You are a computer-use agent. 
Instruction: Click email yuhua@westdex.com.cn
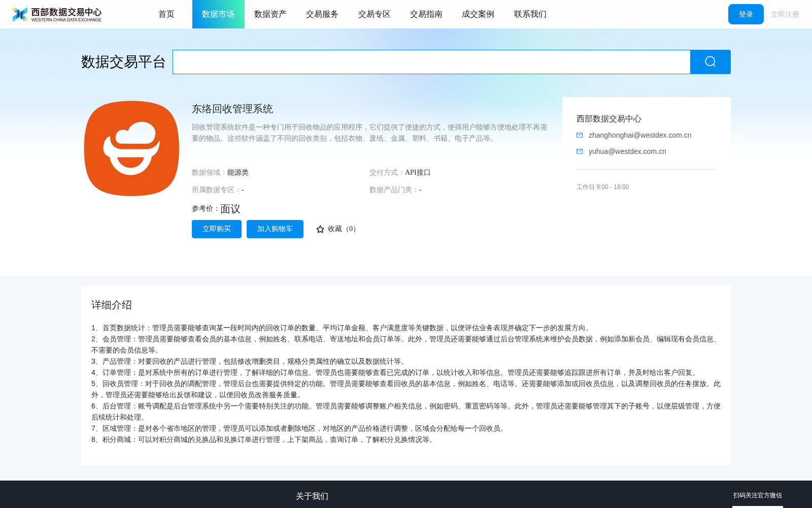[x=627, y=151]
